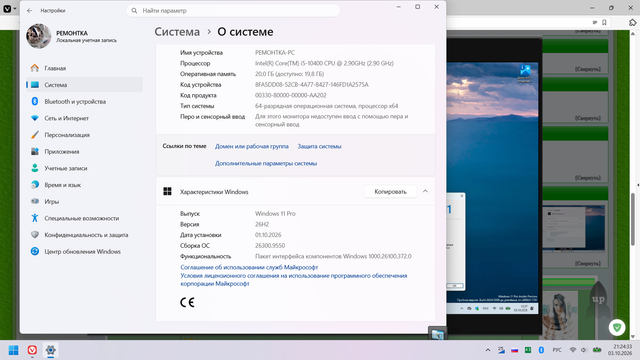
Task: Open the clock showing 21:24:33
Action: pyautogui.click(x=620, y=350)
